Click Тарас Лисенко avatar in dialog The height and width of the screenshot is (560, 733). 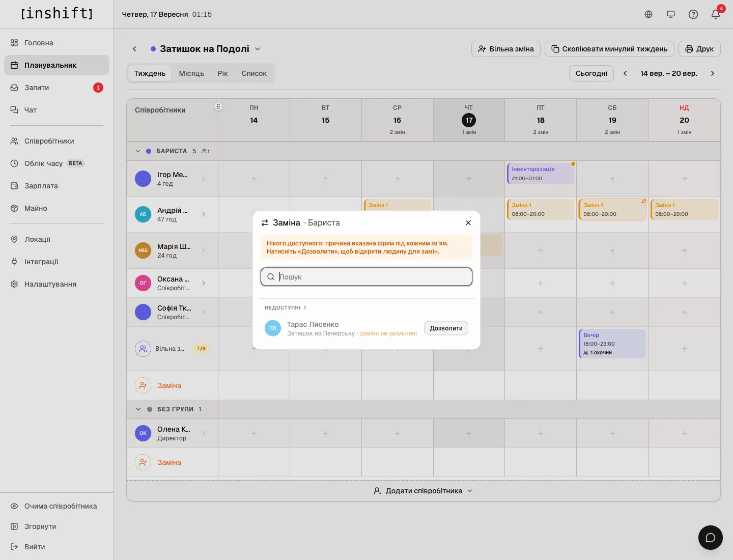pos(273,328)
